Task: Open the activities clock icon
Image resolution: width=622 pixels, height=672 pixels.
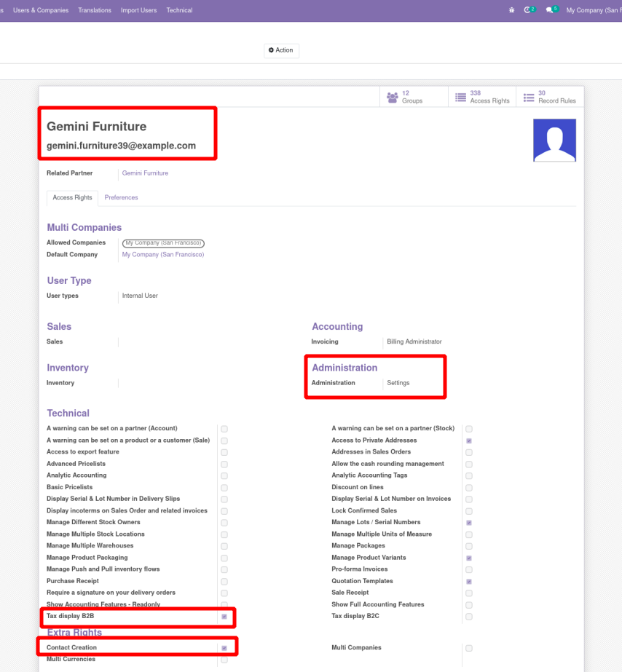Action: coord(527,10)
